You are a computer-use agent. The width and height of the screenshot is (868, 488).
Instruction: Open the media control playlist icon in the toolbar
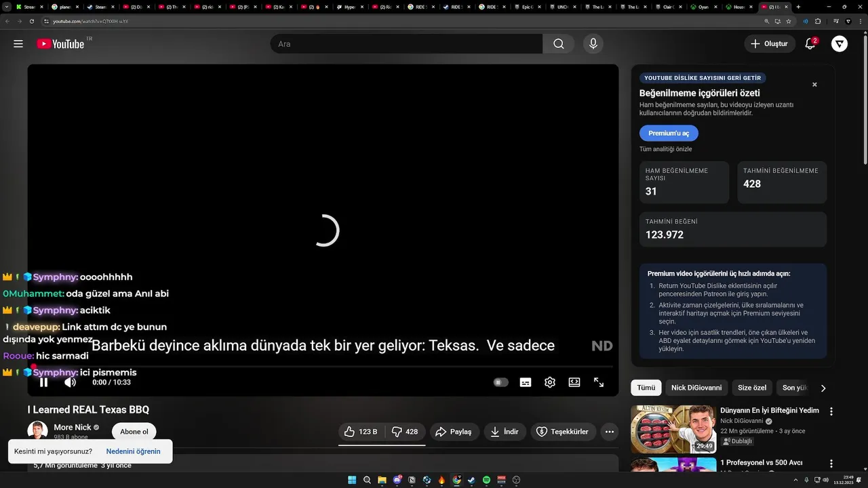835,22
